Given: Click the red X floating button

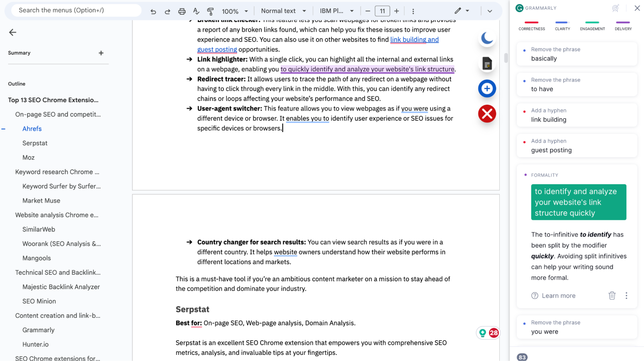Looking at the screenshot, I should [x=487, y=114].
